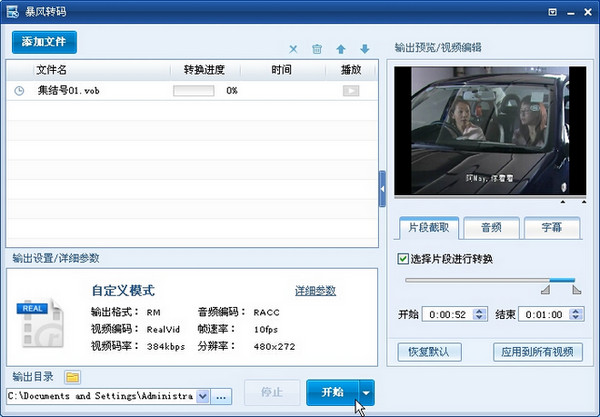The height and width of the screenshot is (417, 600).
Task: Click the 0% conversion progress bar
Action: [194, 91]
